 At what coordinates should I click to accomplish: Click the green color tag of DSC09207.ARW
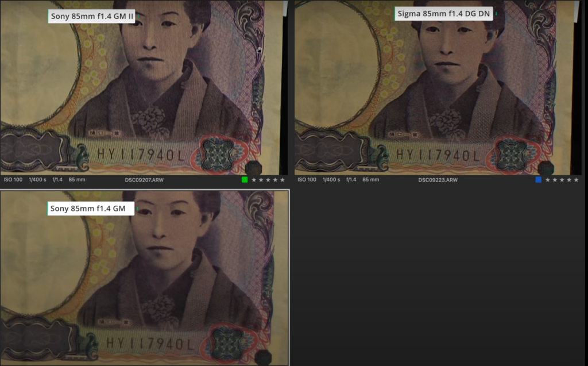click(x=245, y=180)
